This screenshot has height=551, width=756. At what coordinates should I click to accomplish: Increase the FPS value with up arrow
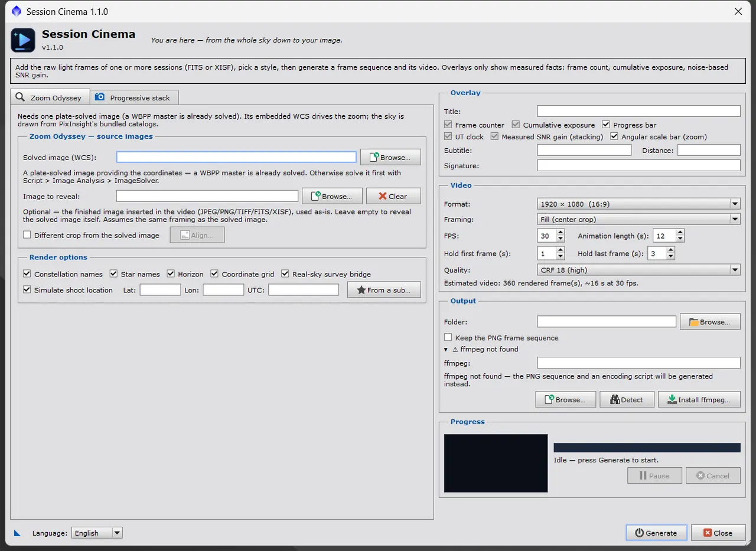coord(562,233)
